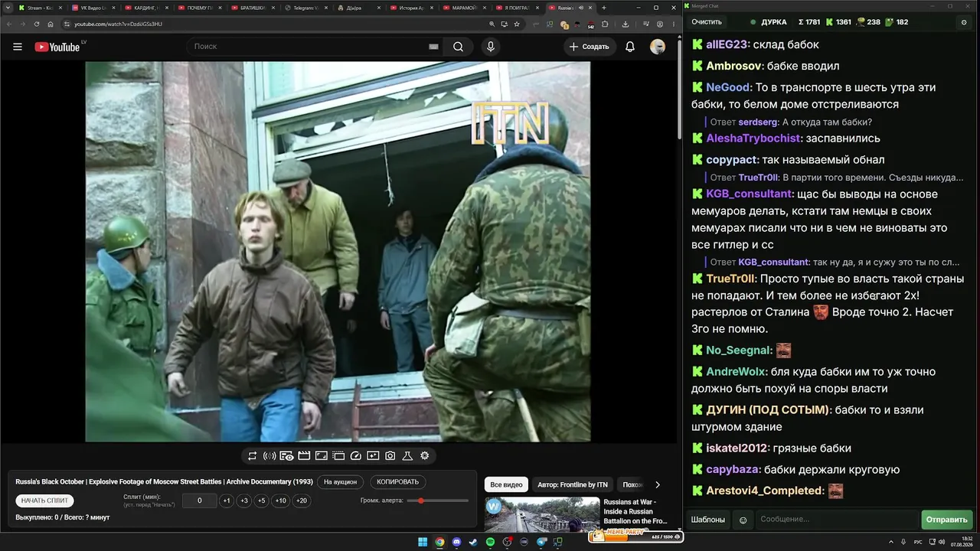Screen dimensions: 980x551
Task: Click the flask icon in player toolbar
Action: (x=407, y=456)
